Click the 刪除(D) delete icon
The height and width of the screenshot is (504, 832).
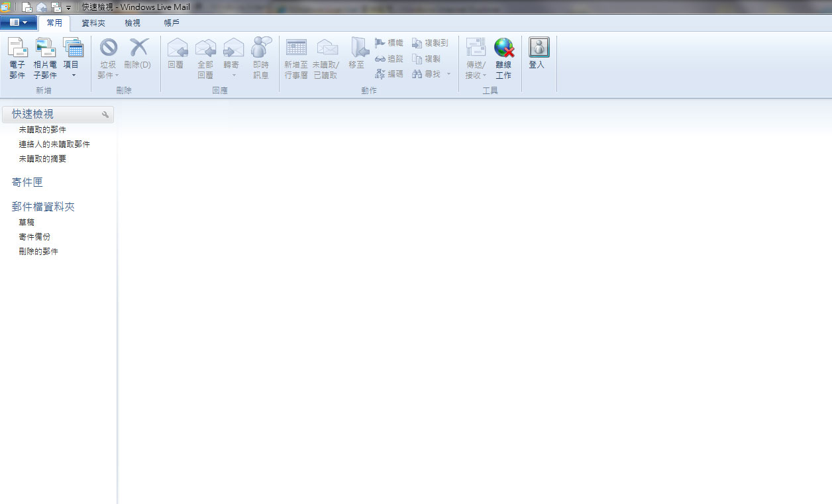tap(138, 48)
